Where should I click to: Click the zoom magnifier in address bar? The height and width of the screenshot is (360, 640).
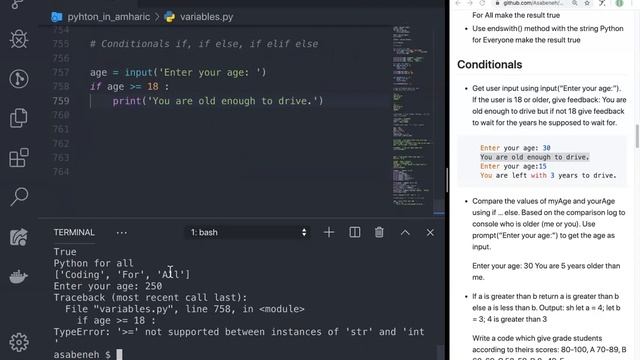click(574, 3)
